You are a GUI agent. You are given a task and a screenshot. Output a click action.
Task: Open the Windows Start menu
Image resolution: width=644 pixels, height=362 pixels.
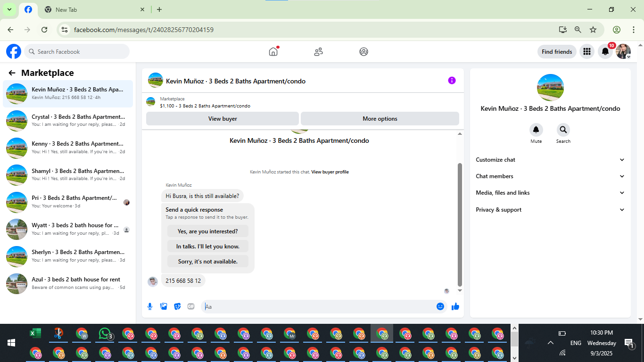[11, 343]
